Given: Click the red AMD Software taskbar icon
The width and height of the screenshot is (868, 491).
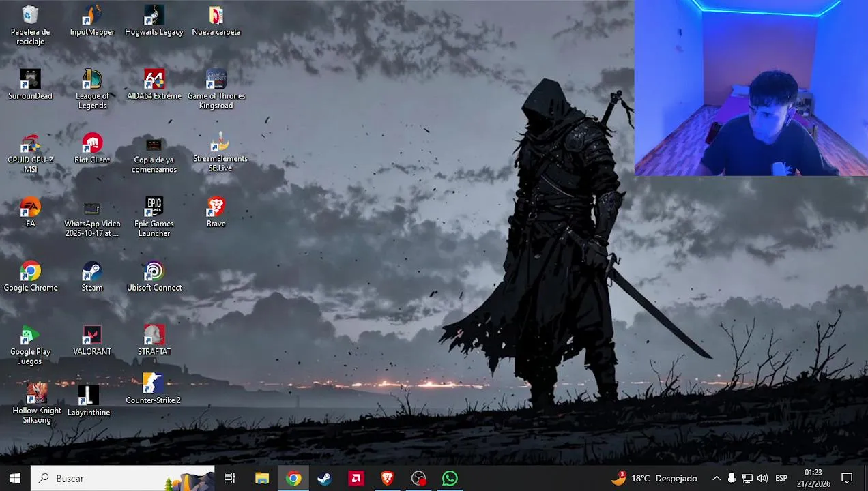Looking at the screenshot, I should click(x=356, y=479).
